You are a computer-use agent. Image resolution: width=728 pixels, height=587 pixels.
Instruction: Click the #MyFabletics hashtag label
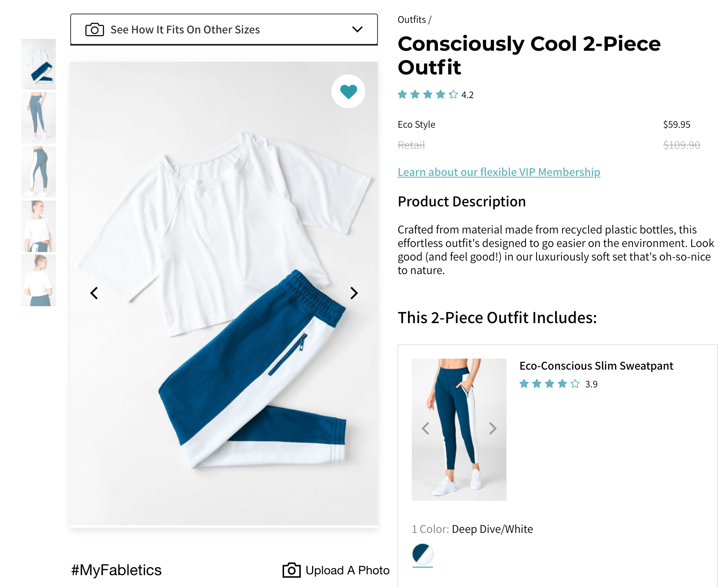coord(116,570)
